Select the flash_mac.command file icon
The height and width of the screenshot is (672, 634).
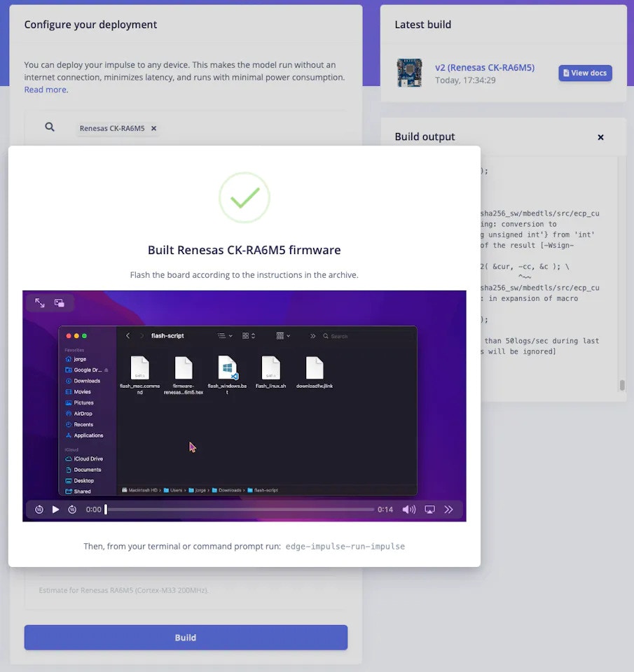click(x=140, y=367)
